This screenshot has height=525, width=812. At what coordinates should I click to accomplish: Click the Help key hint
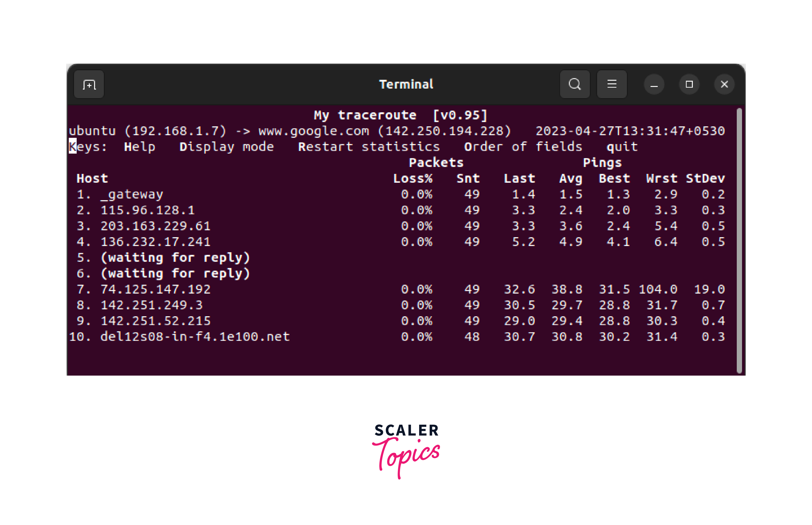[x=139, y=147]
